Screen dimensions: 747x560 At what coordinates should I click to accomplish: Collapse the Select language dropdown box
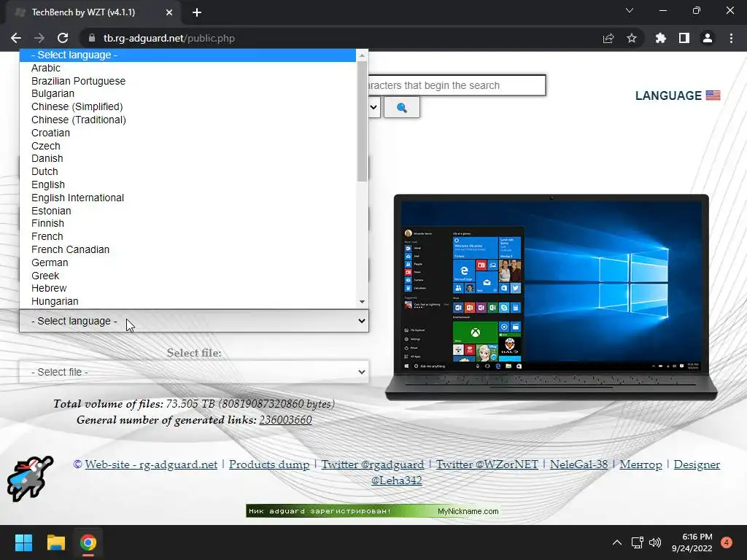(x=194, y=321)
